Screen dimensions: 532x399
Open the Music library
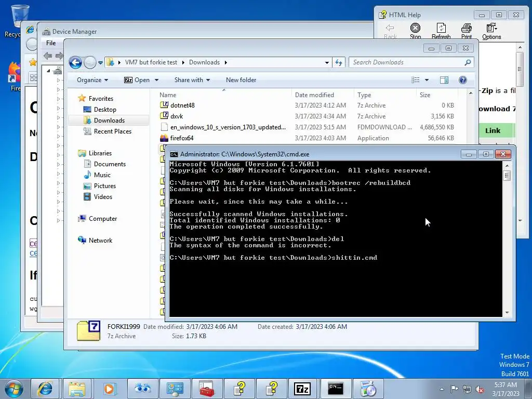(x=102, y=175)
